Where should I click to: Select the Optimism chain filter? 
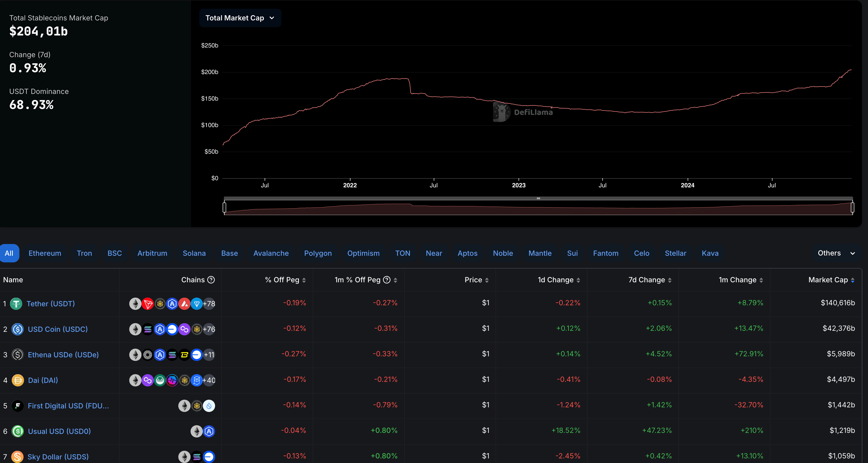tap(363, 253)
